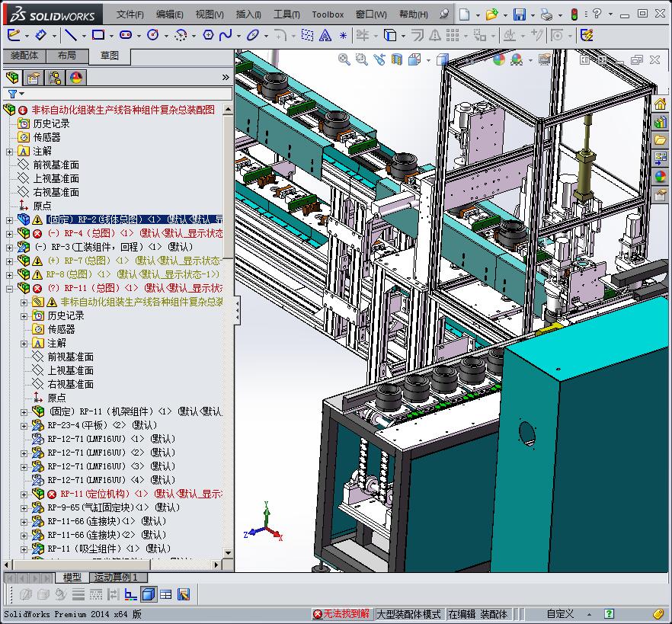Collapse the RF-11 (总图) assembly node

(10, 288)
